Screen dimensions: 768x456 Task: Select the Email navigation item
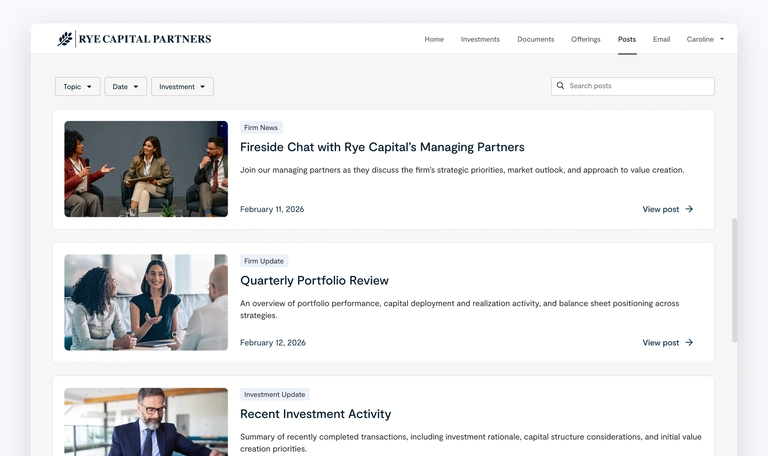click(x=661, y=39)
